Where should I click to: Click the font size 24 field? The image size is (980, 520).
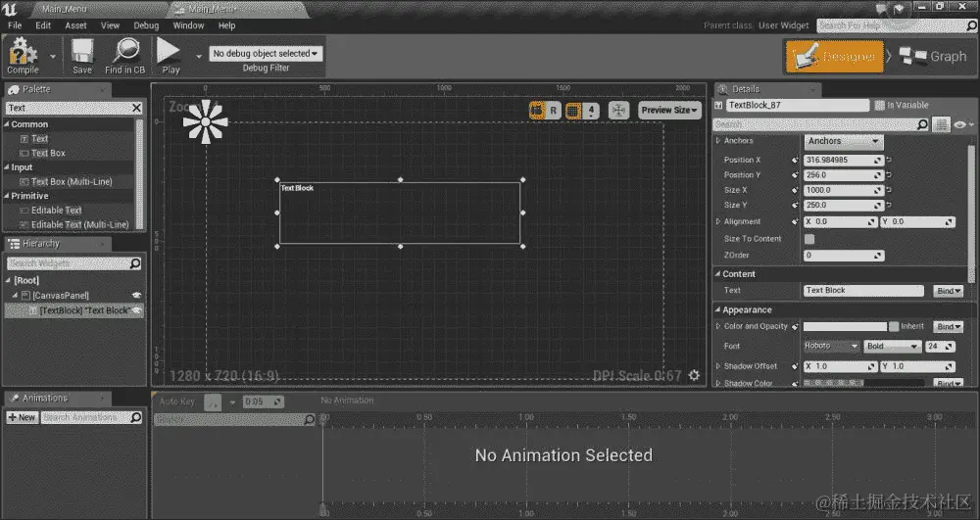(x=940, y=346)
